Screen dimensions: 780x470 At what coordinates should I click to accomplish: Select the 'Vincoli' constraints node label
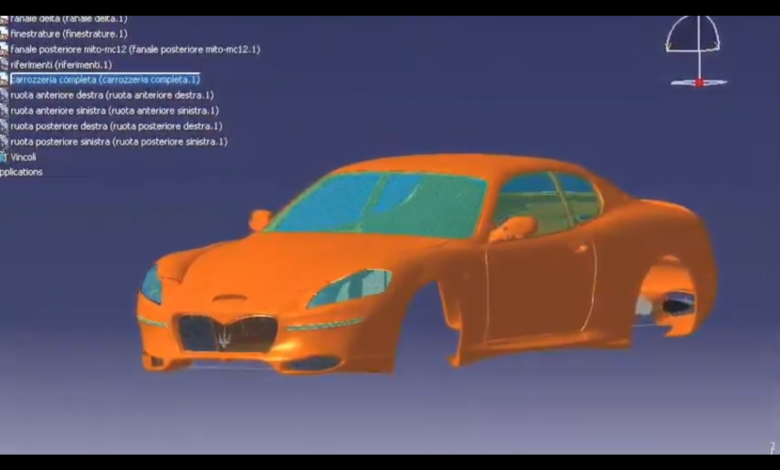coord(23,157)
